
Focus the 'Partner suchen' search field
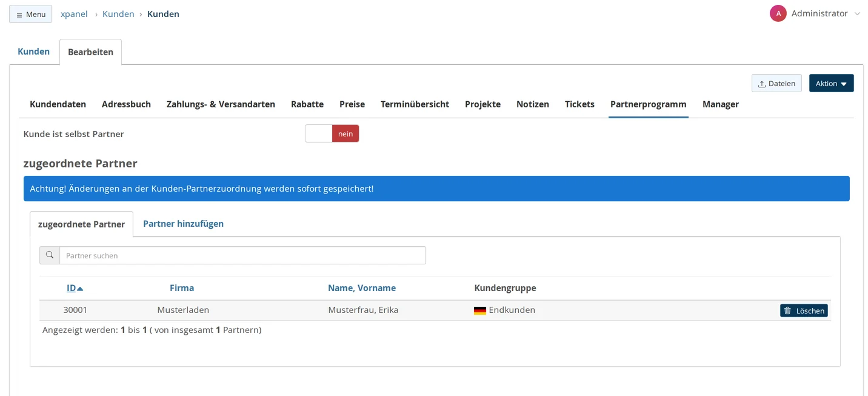pyautogui.click(x=242, y=255)
